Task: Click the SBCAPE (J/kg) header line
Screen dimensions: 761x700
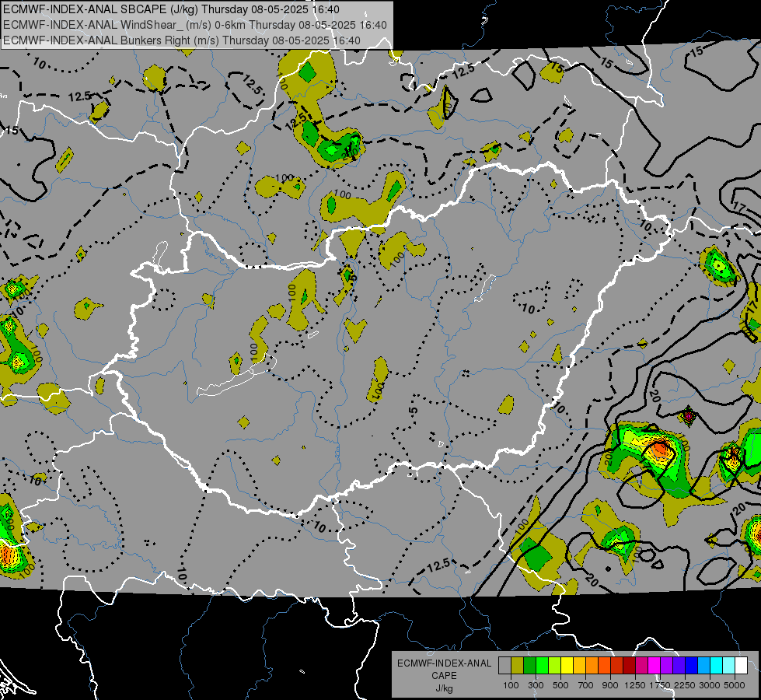Action: coord(171,9)
